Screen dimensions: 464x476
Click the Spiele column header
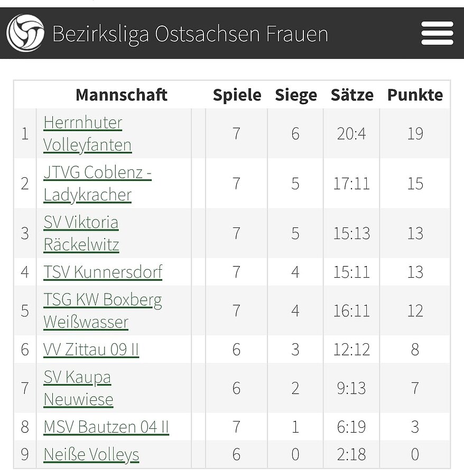pos(237,95)
